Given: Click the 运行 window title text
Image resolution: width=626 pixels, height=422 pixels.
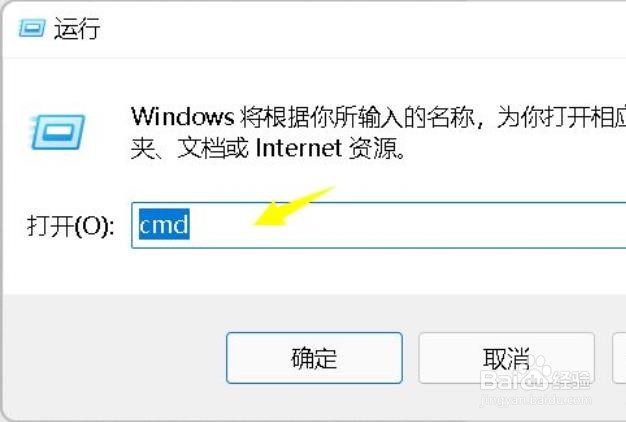Looking at the screenshot, I should pos(77,29).
